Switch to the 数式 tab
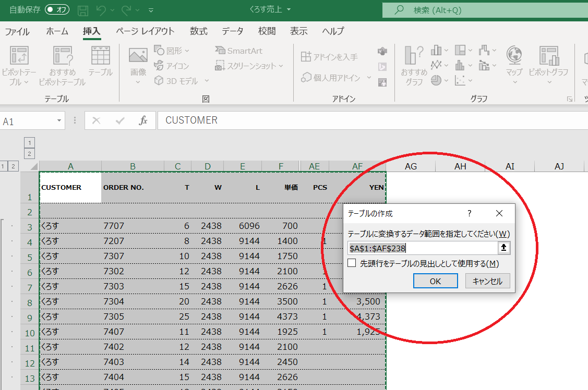This screenshot has width=588, height=390. tap(198, 31)
